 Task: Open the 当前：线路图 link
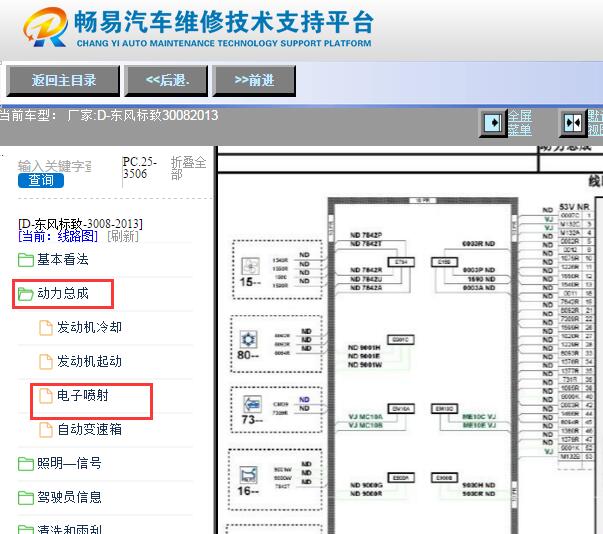click(58, 236)
